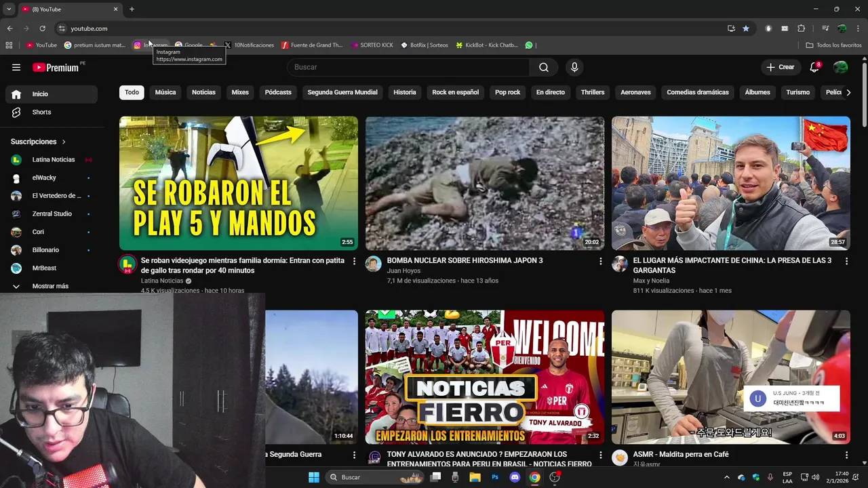Image resolution: width=868 pixels, height=488 pixels.
Task: Select the Música filter chip
Action: pos(165,92)
